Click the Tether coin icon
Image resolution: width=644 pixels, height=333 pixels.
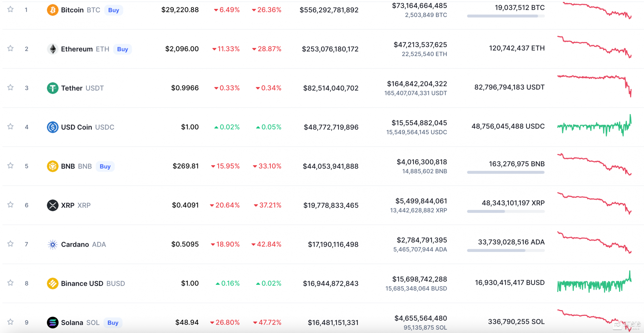52,88
